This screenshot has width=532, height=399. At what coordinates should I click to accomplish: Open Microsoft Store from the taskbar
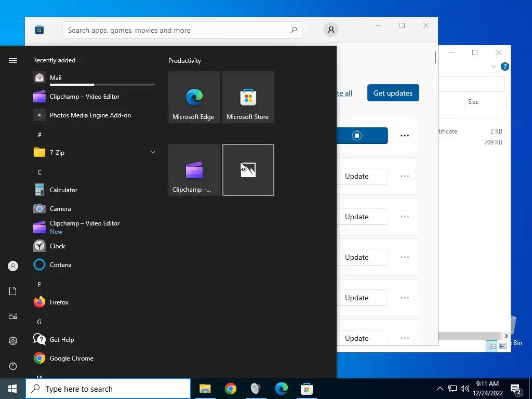(307, 389)
